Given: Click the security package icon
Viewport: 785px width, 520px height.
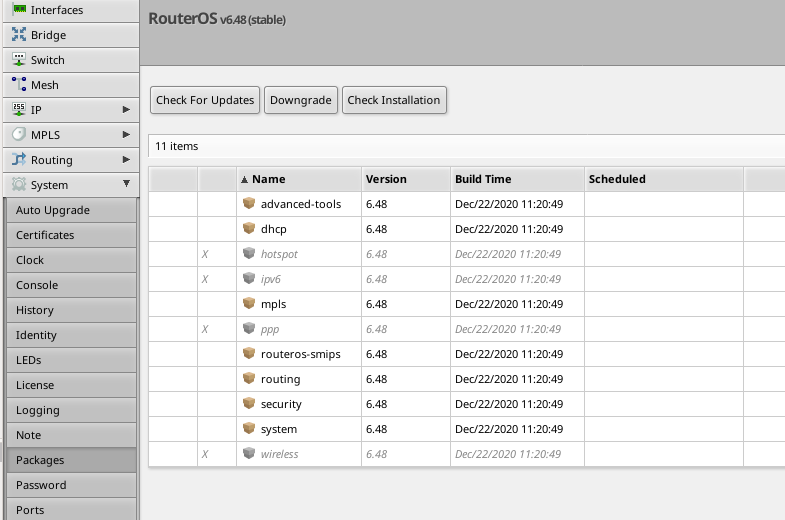Looking at the screenshot, I should [249, 403].
